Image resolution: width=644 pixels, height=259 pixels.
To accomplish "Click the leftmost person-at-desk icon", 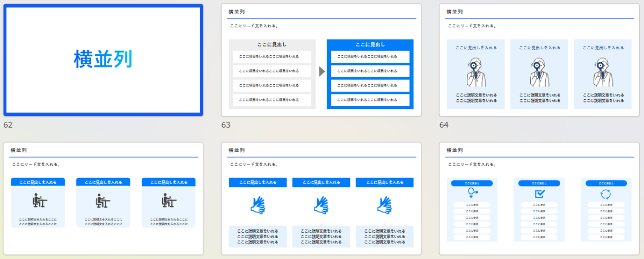I will (38, 201).
